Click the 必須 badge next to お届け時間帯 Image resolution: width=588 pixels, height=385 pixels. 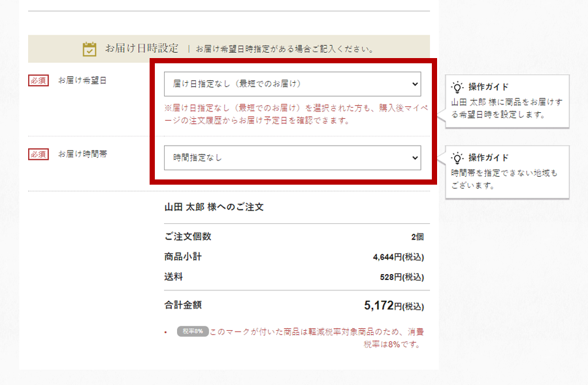pos(38,155)
